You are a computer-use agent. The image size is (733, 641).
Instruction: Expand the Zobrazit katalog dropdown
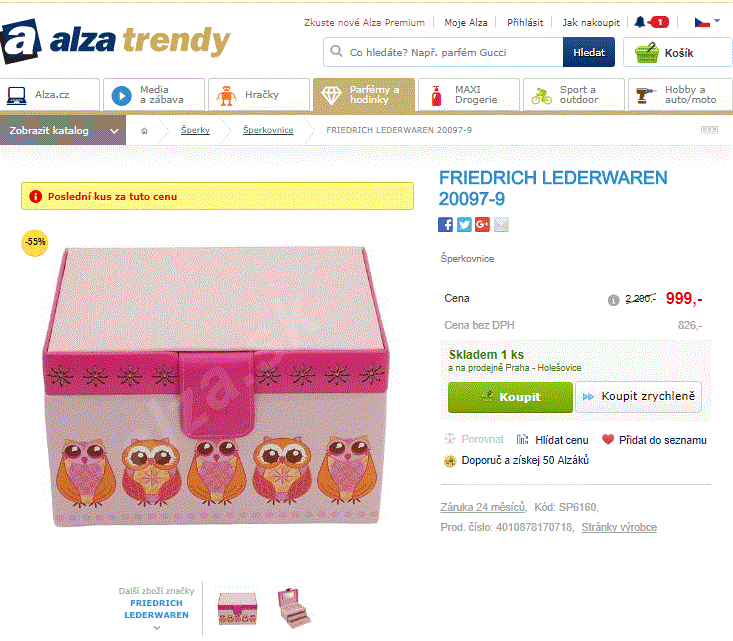63,130
